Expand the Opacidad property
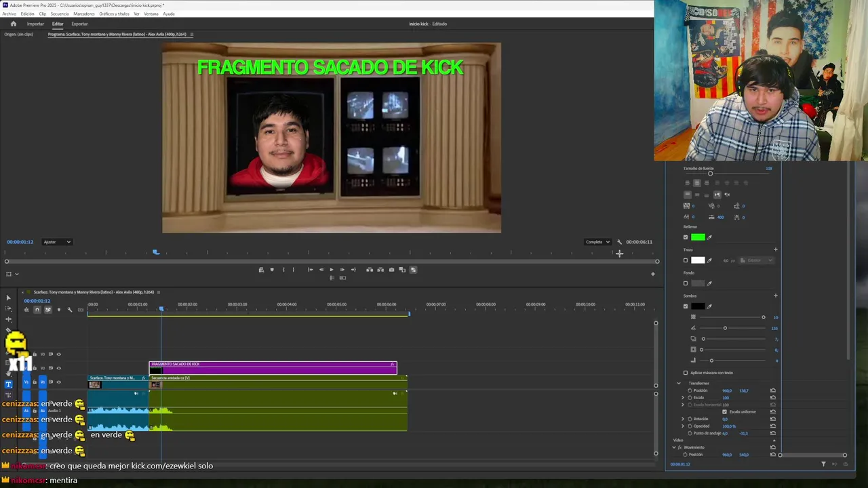Screen dimensions: 868x488 [x=682, y=426]
